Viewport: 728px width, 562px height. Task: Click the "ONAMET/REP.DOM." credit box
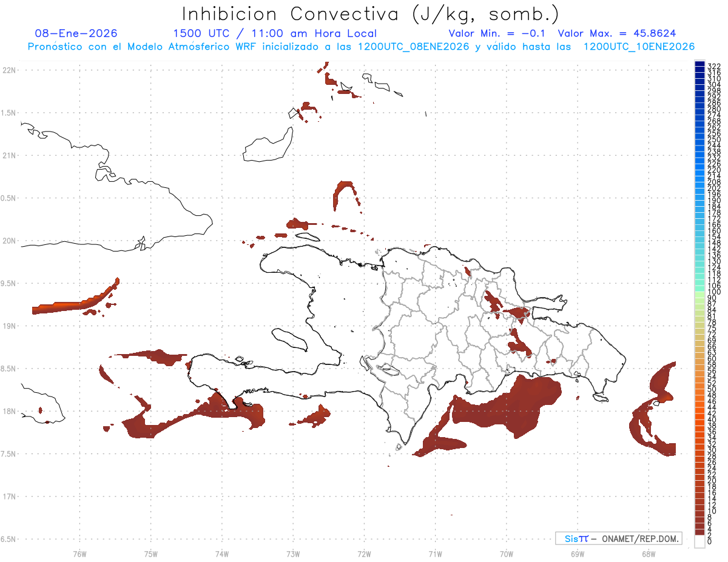618,538
